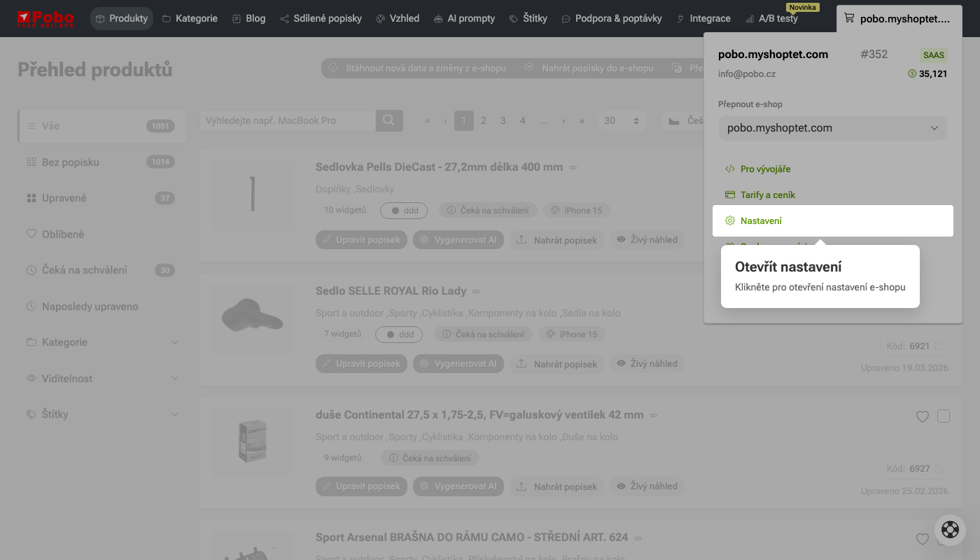
Task: Click the product search input field
Action: (287, 120)
